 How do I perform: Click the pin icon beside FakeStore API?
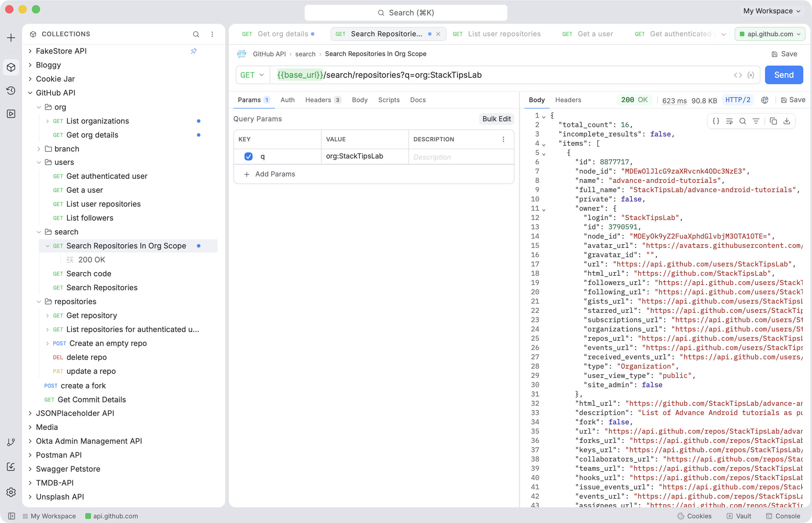pyautogui.click(x=194, y=51)
